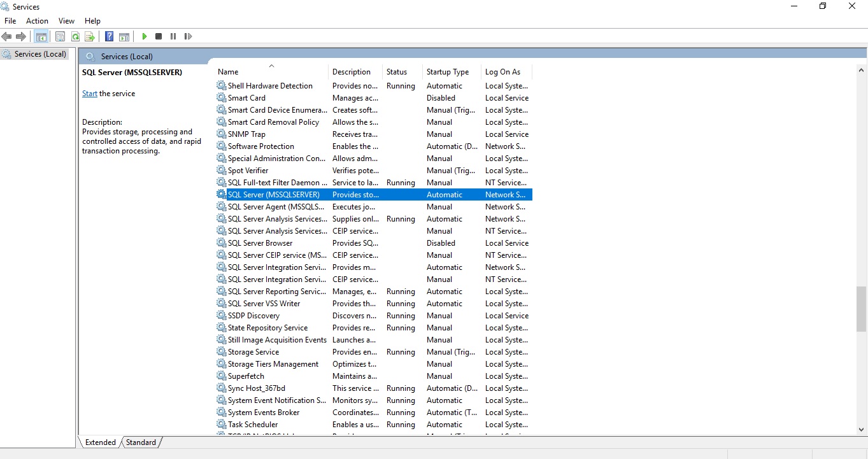Click the Pause Service toolbar icon
The width and height of the screenshot is (868, 459).
coord(173,36)
